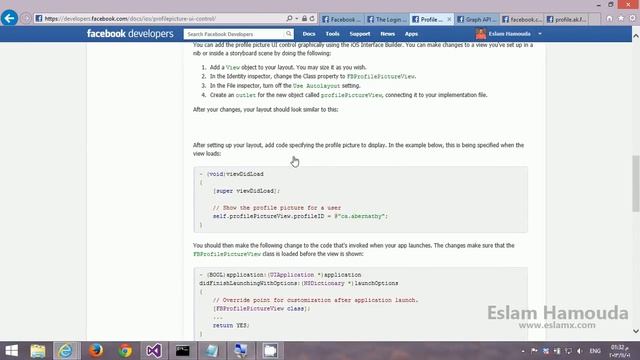640x360 pixels.
Task: Click the browser Home icon
Action: point(609,18)
